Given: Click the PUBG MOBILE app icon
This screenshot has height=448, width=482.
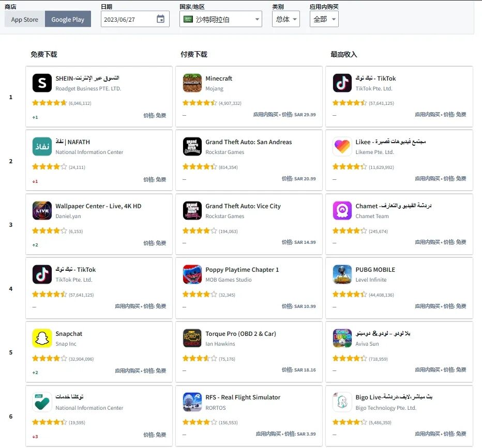Looking at the screenshot, I should coord(342,274).
